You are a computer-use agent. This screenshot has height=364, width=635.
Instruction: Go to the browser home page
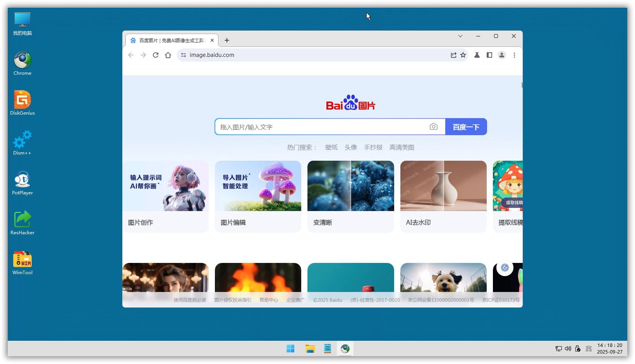tap(168, 55)
